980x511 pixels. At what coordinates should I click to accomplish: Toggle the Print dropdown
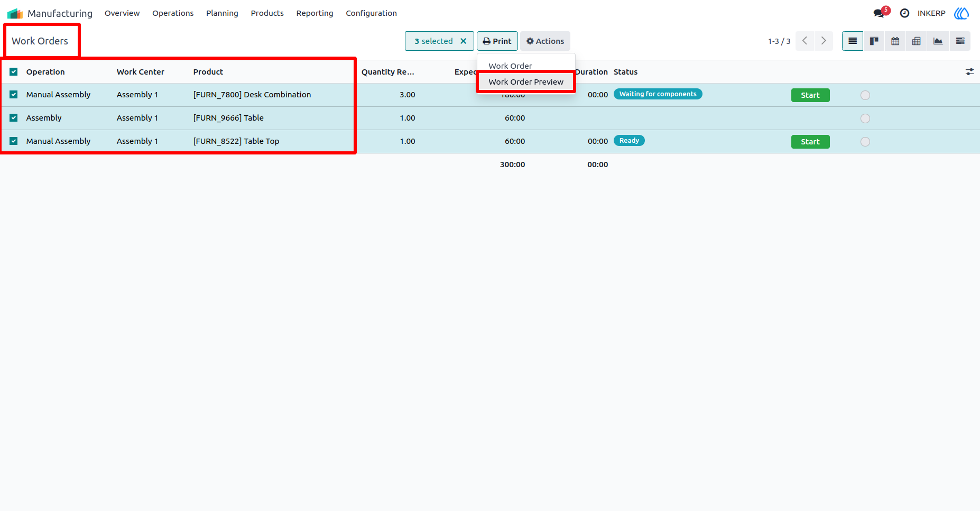coord(497,41)
